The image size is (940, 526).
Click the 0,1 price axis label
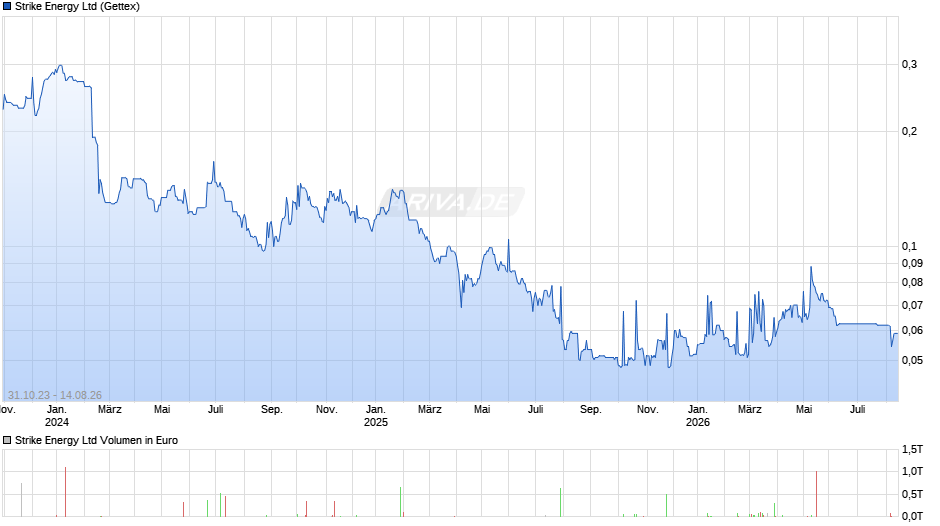click(x=909, y=246)
